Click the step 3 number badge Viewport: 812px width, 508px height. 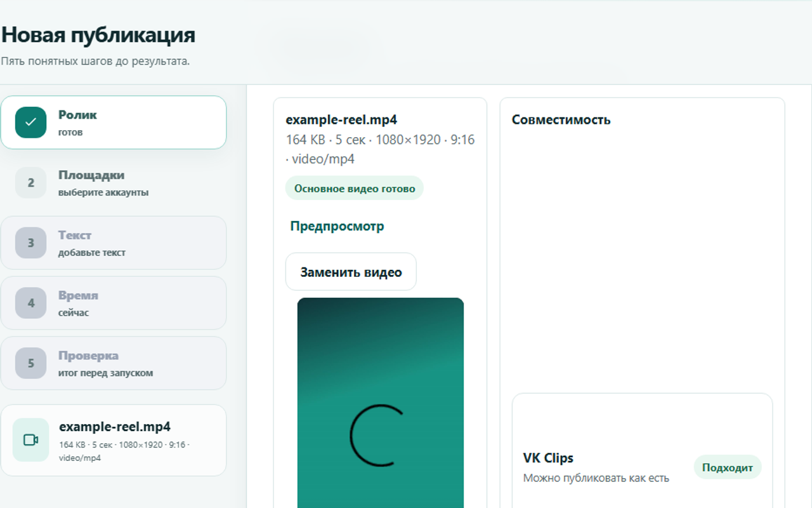pyautogui.click(x=30, y=243)
